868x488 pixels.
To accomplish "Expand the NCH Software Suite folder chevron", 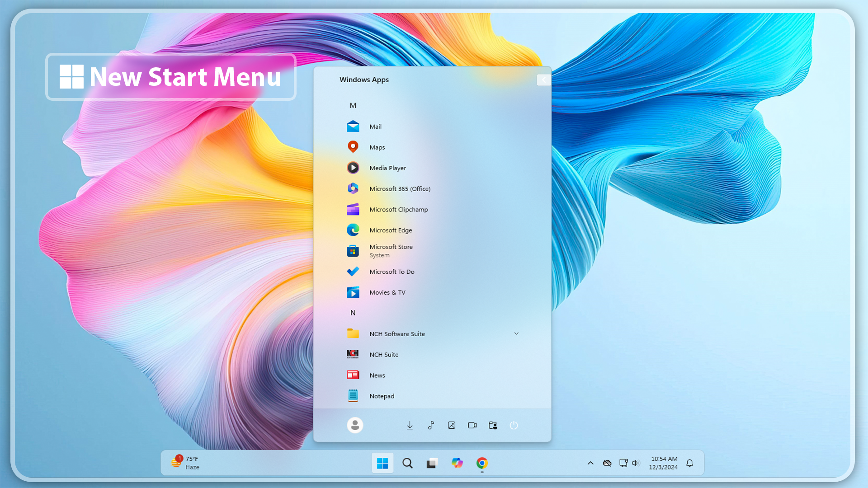I will point(516,333).
